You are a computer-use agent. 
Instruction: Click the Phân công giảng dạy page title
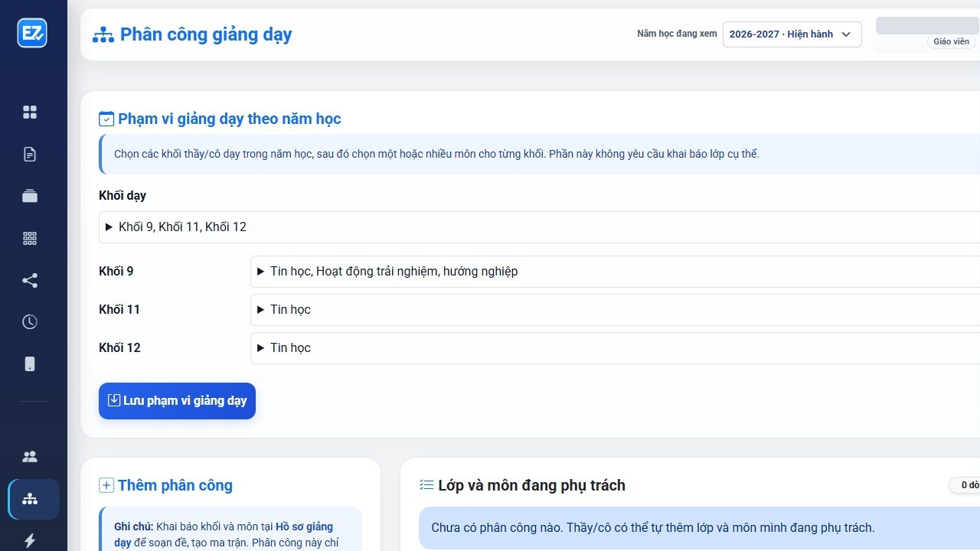[206, 35]
